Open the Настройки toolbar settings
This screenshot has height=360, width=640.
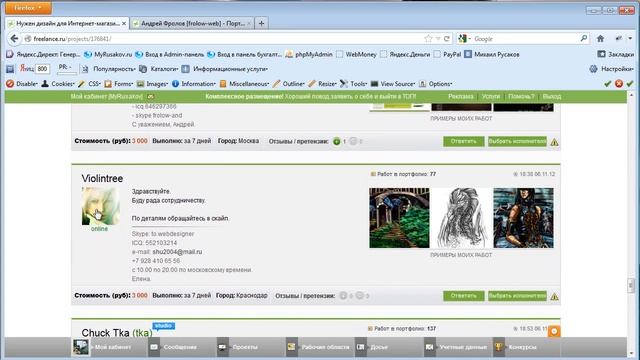click(x=611, y=69)
